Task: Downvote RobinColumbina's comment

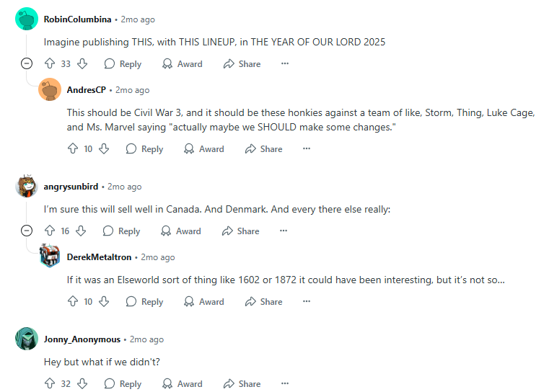Action: pos(82,64)
